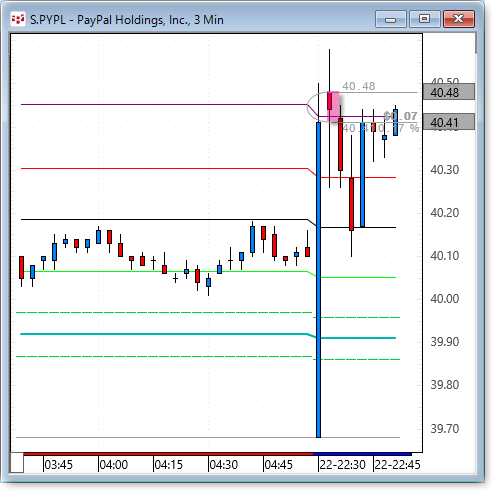Screen dimensions: 502x500
Task: Click the small white box at bottom-left corner
Action: click(x=17, y=463)
